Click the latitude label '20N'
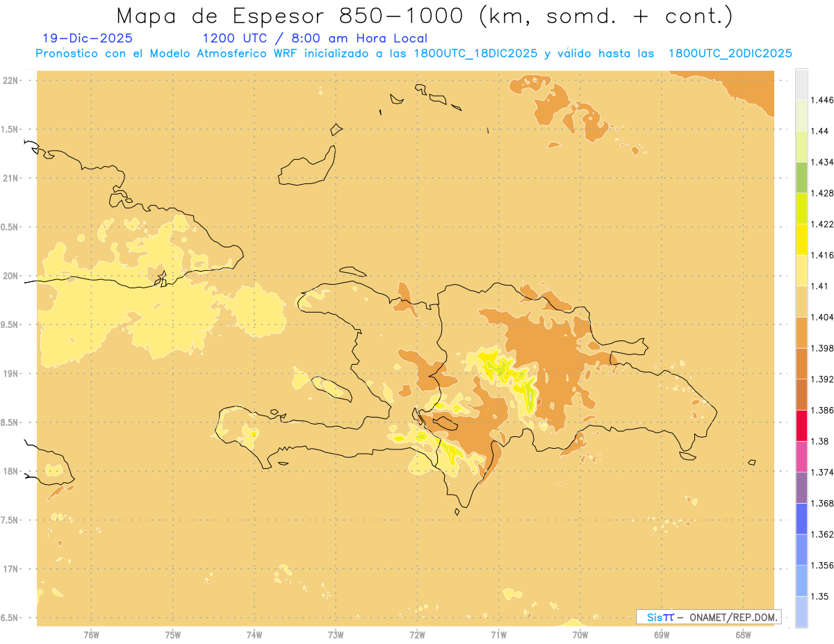This screenshot has height=644, width=834. pyautogui.click(x=11, y=276)
